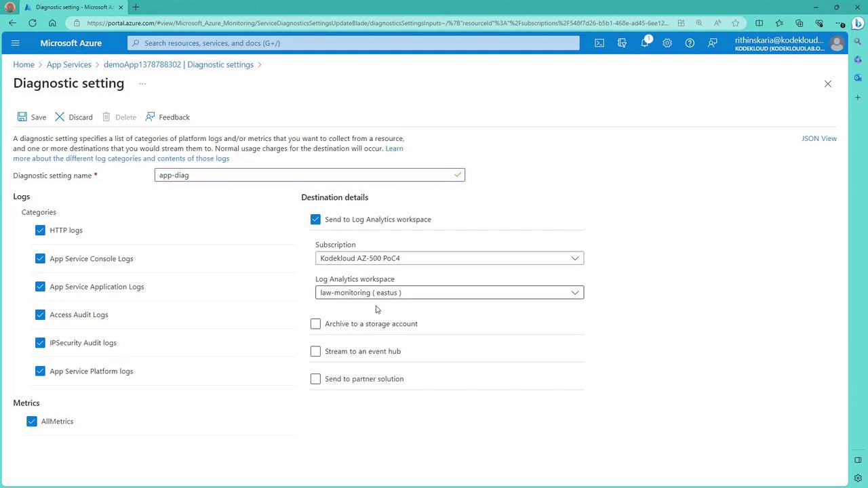Navigate to Home breadcrumb
868x488 pixels.
click(24, 64)
